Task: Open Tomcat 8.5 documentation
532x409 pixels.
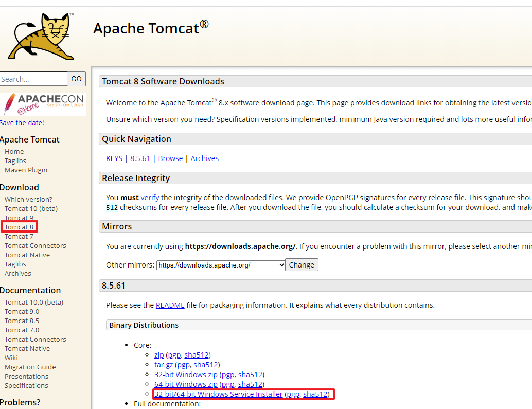Action: click(22, 321)
